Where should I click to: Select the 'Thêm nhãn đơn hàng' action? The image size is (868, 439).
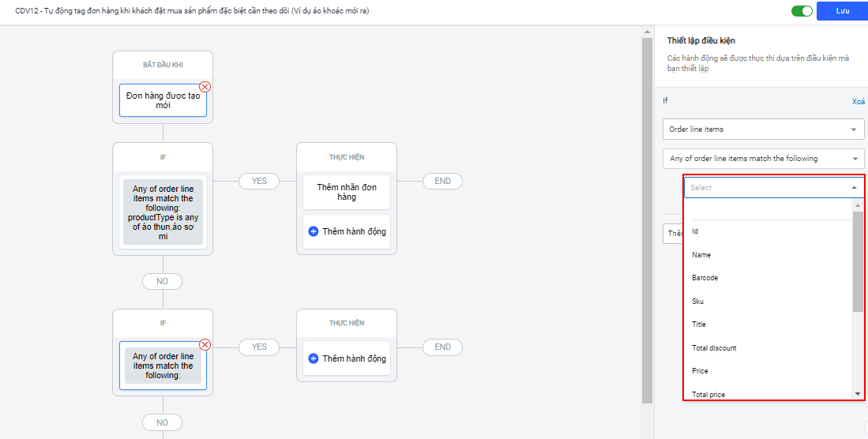point(347,192)
